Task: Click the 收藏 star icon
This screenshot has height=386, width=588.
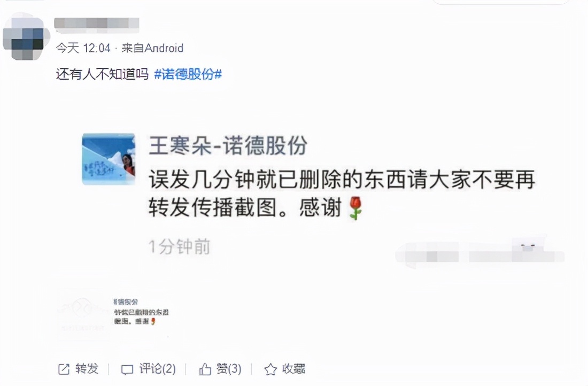Action: [270, 369]
